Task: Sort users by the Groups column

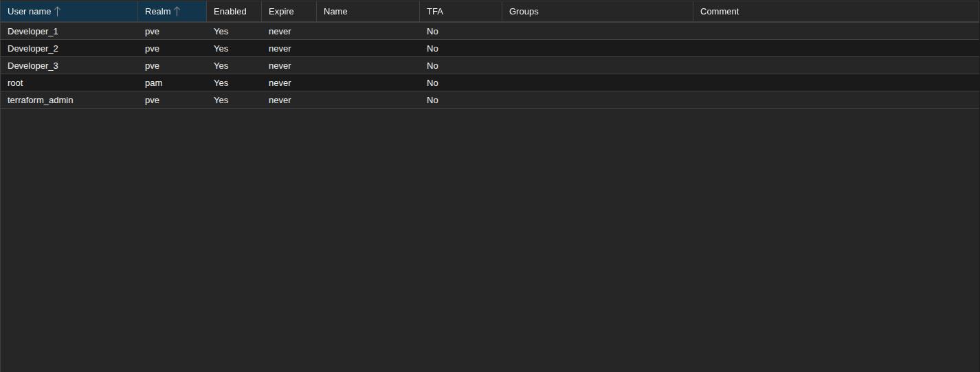Action: (524, 11)
